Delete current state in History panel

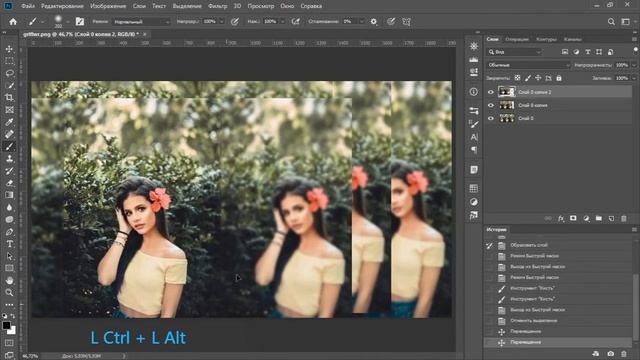pos(624,354)
